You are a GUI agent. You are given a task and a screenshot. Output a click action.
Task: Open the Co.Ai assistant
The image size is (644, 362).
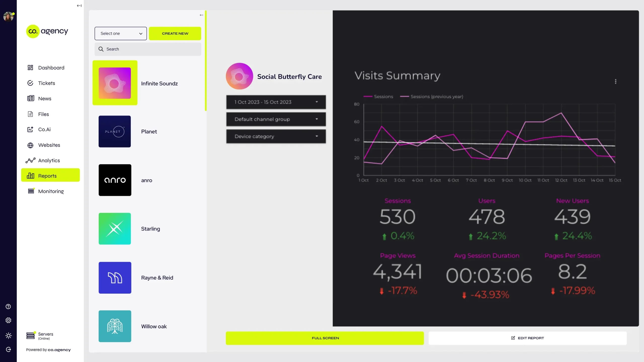pos(45,129)
